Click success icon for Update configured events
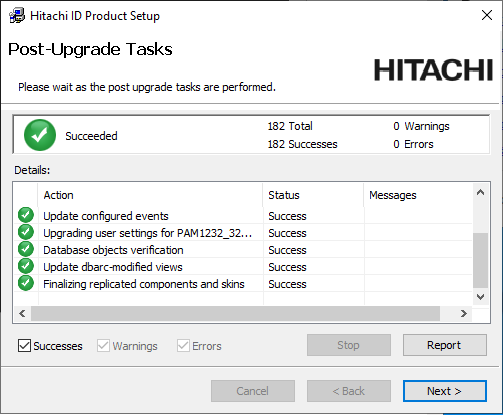This screenshot has height=415, width=503. [26, 215]
